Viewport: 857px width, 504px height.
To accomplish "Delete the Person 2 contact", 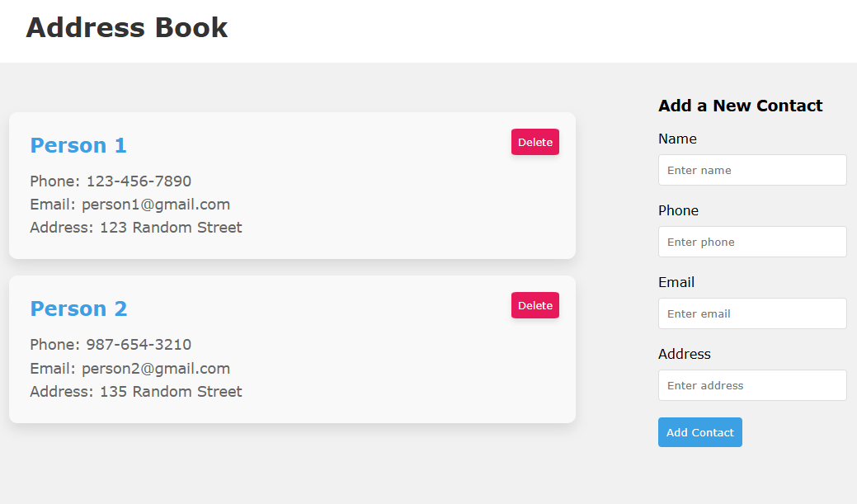I will coord(534,305).
